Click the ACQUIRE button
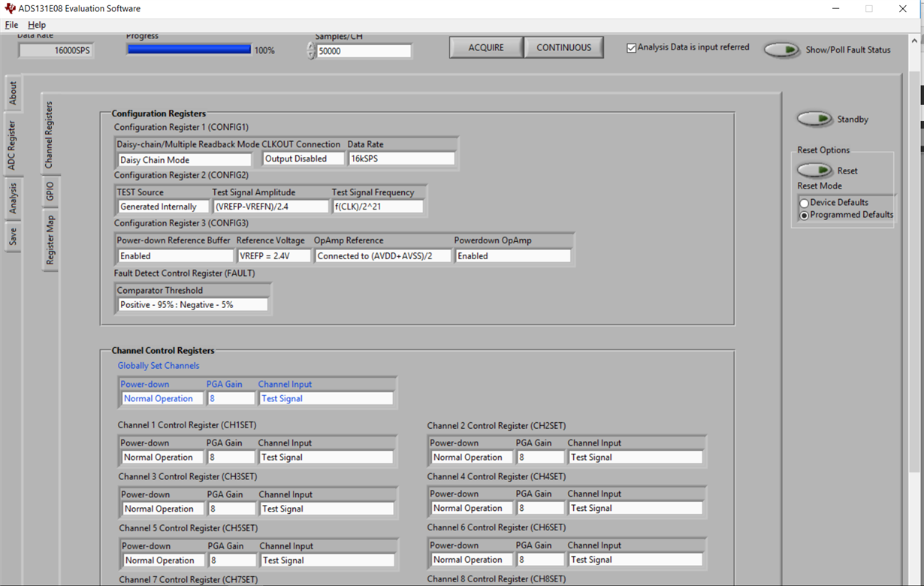This screenshot has height=586, width=924. click(x=486, y=47)
